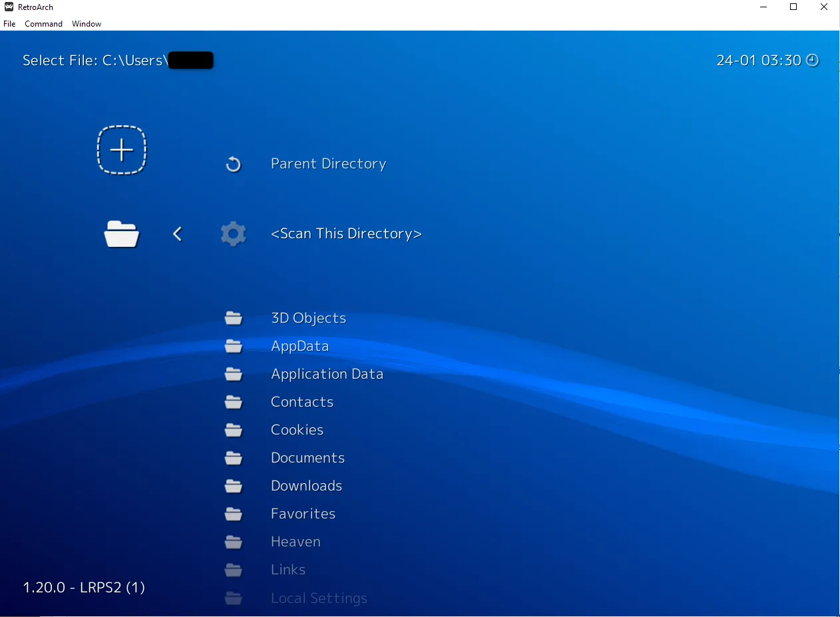840x617 pixels.
Task: Open the Cookies folder entry
Action: [297, 430]
